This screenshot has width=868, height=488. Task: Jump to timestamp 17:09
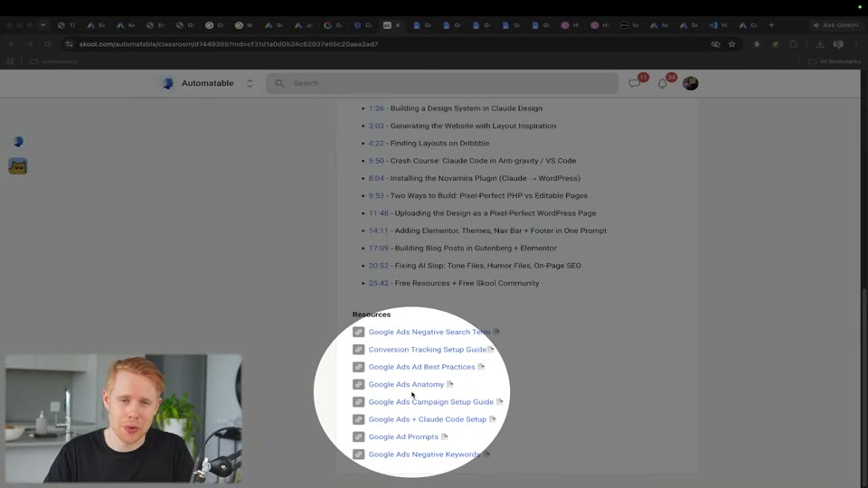pos(379,248)
